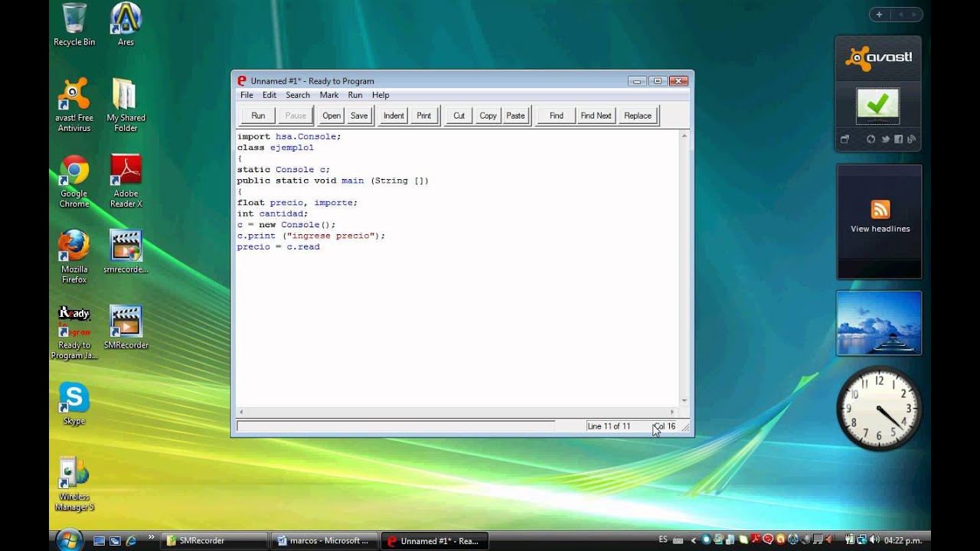The image size is (980, 551).
Task: Click the Copy toolbar button
Action: point(488,116)
